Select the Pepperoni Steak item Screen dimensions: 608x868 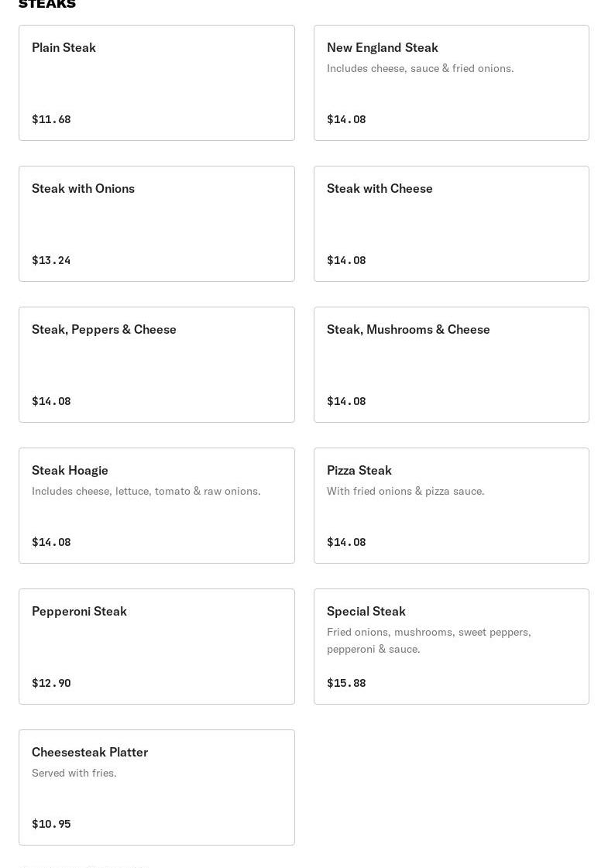tap(156, 647)
